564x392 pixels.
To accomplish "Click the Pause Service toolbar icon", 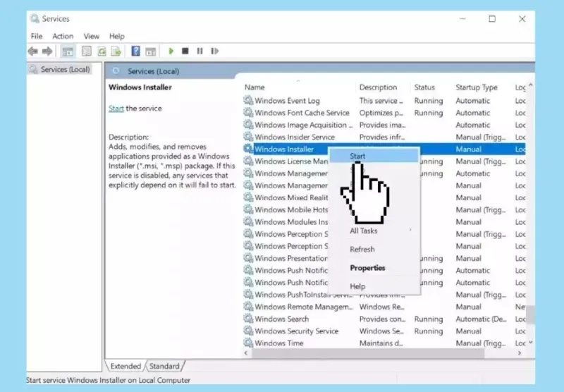I will (x=200, y=51).
